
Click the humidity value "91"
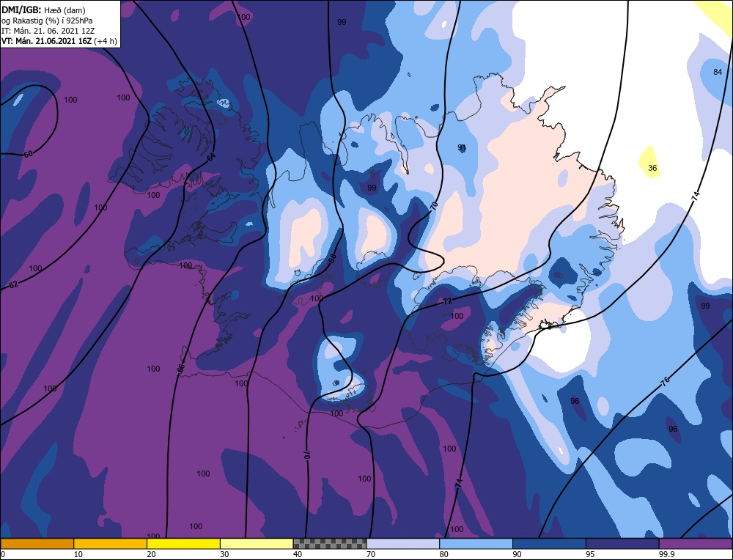[x=462, y=148]
